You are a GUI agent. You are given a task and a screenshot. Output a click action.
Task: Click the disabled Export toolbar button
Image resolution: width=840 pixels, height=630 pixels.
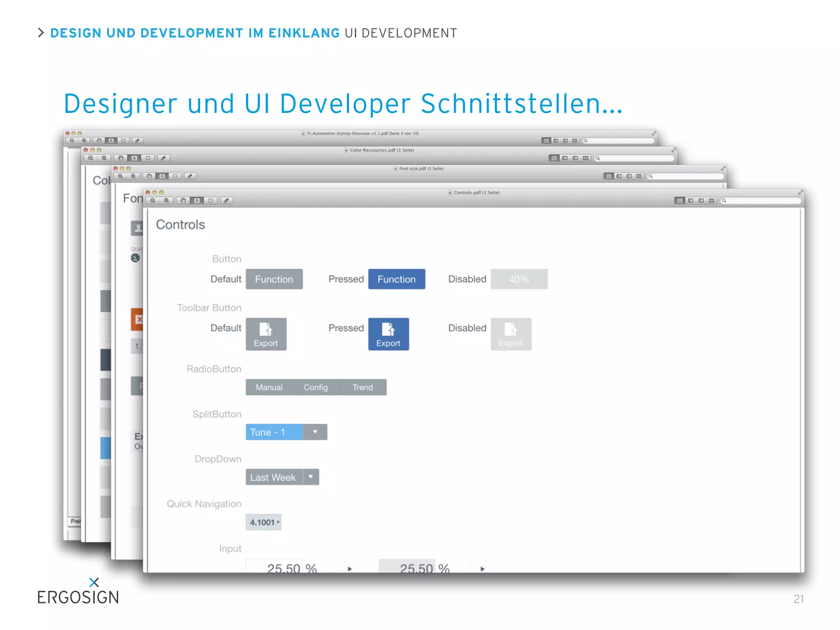(x=511, y=334)
